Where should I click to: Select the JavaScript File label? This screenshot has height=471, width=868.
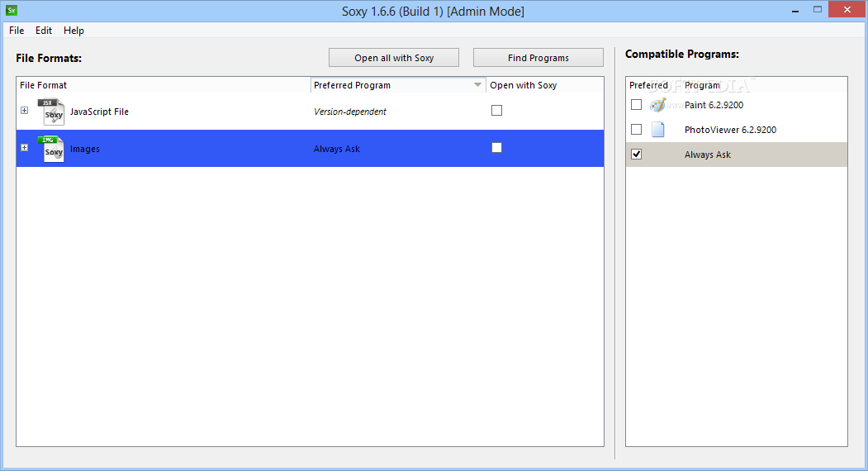pos(99,112)
